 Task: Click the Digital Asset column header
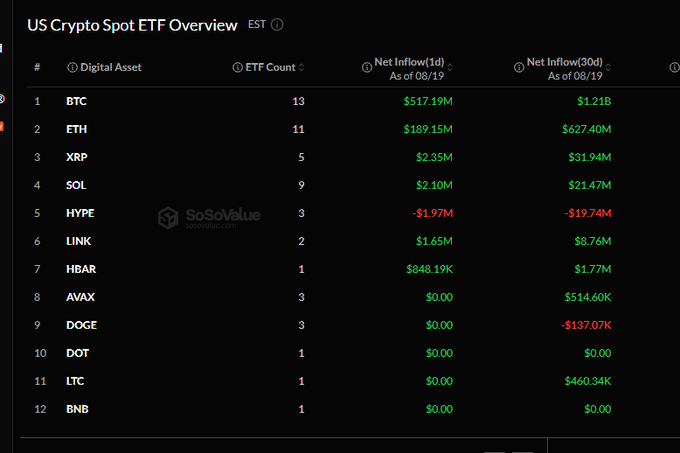[111, 67]
